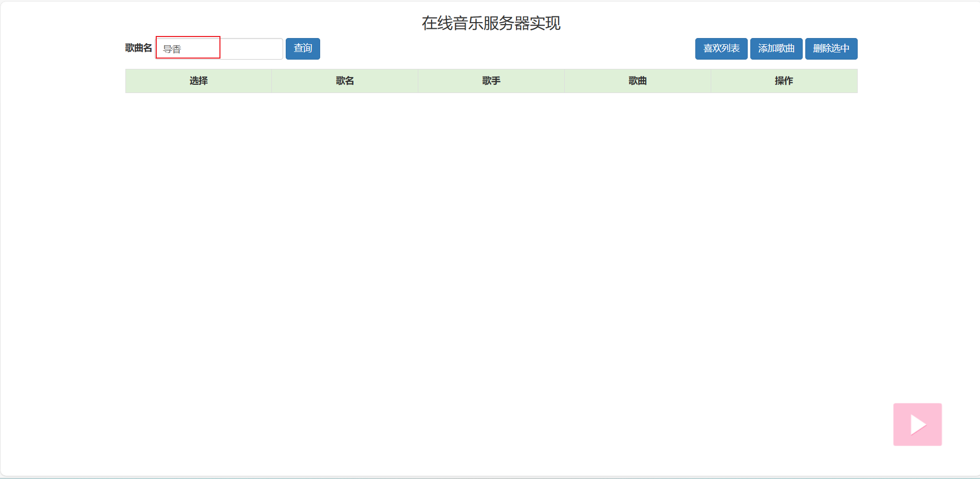This screenshot has width=980, height=479.
Task: Click the 歌曲名 search input field
Action: tap(219, 49)
